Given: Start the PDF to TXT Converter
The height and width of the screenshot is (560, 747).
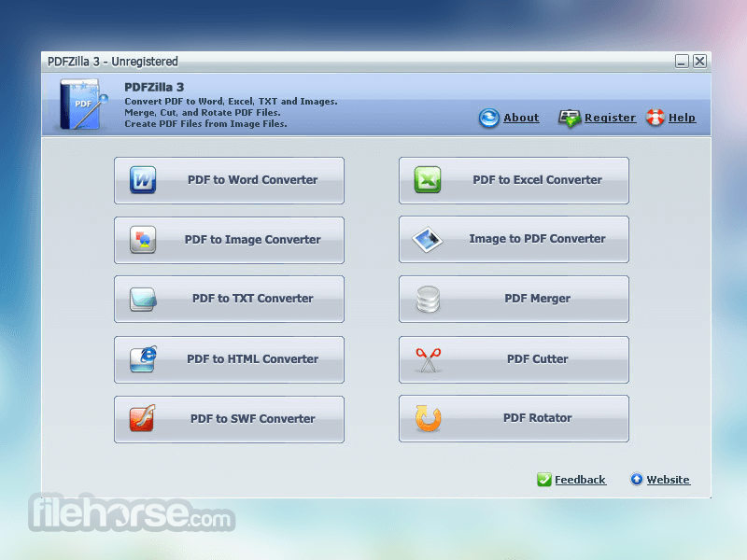Looking at the screenshot, I should [229, 299].
